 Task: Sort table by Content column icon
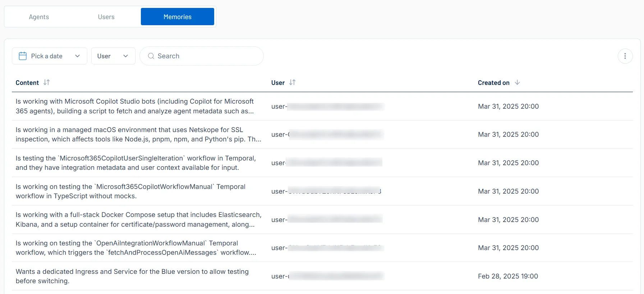coord(47,82)
